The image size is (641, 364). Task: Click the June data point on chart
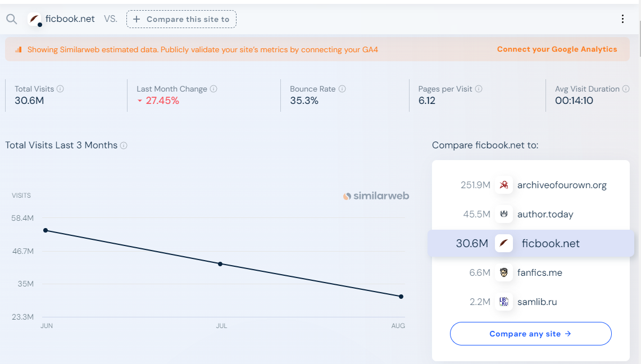click(x=46, y=230)
